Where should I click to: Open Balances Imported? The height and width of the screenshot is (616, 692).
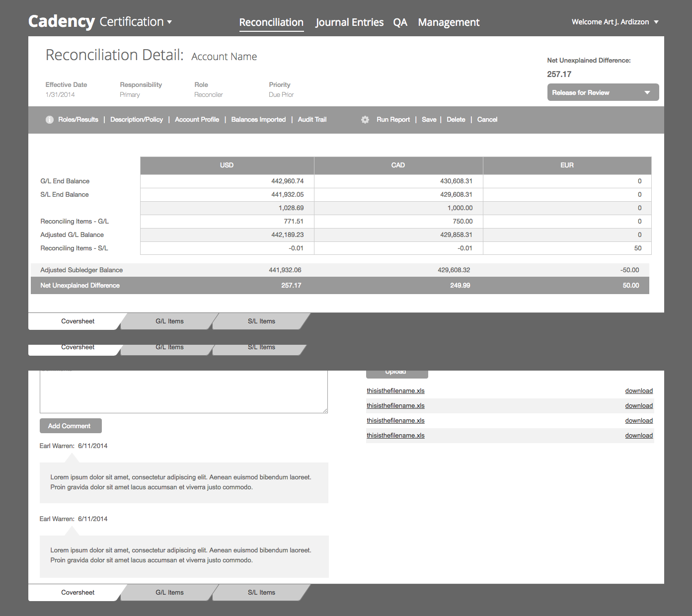[x=258, y=120]
